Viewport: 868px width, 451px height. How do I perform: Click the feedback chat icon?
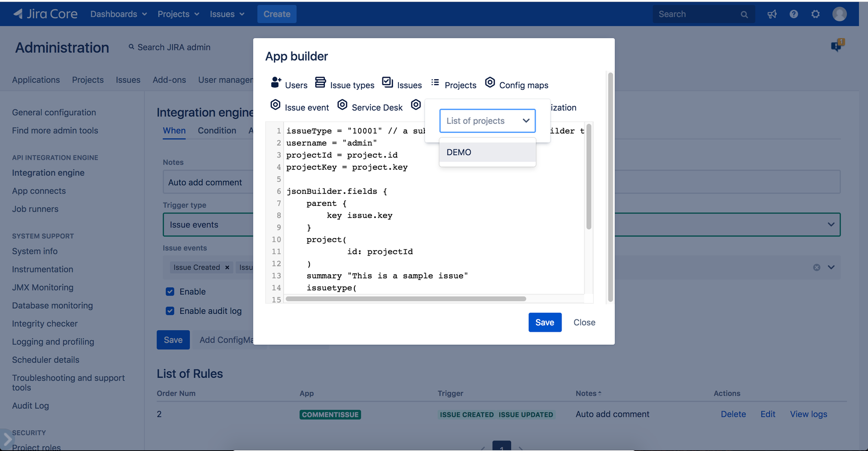837,46
